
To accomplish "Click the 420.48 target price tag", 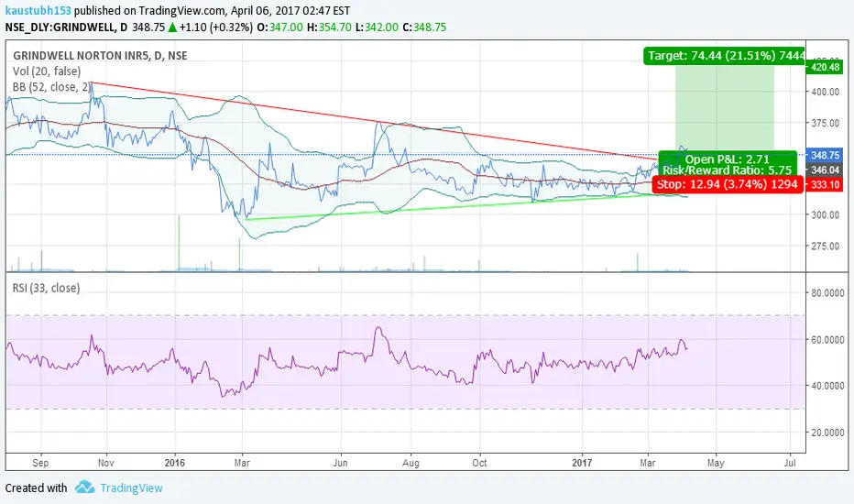I will click(825, 67).
